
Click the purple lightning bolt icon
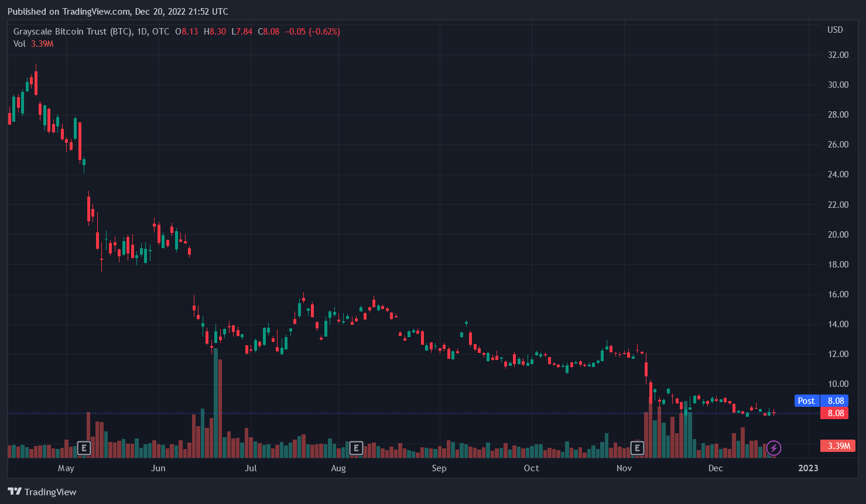(773, 448)
